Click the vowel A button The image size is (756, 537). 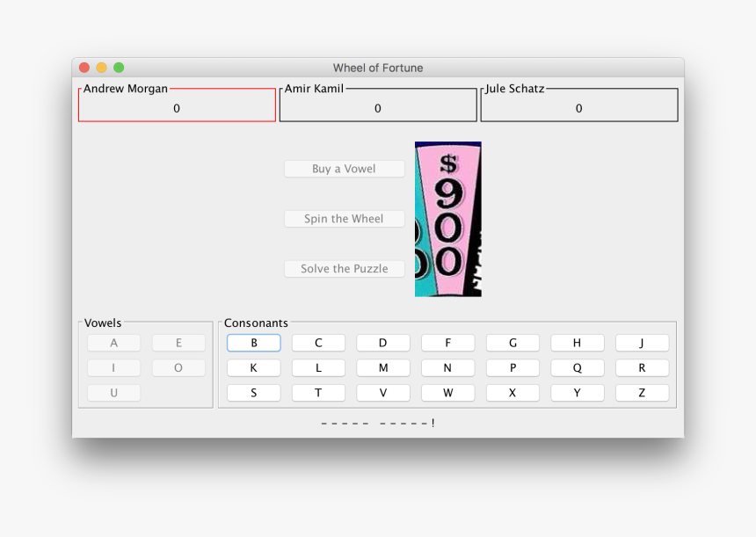[x=113, y=343]
